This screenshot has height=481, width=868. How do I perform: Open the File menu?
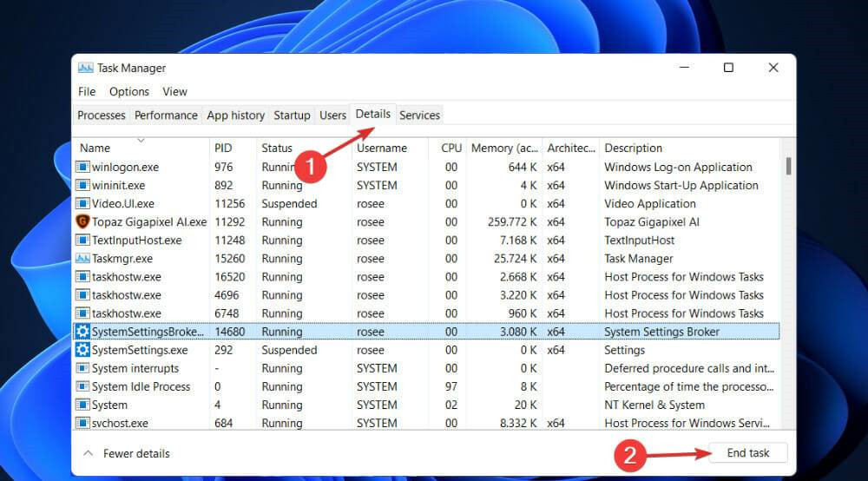pos(87,91)
